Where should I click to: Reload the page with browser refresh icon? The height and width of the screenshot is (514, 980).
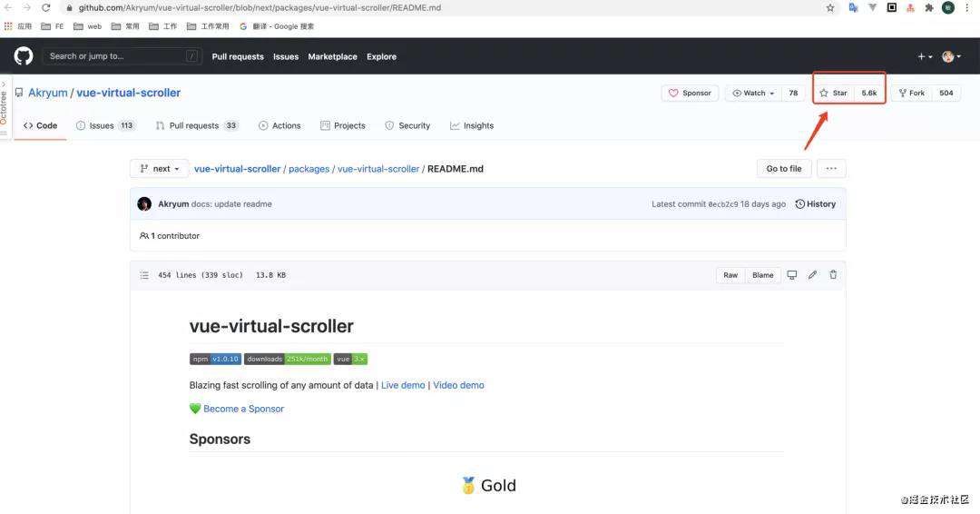(45, 7)
